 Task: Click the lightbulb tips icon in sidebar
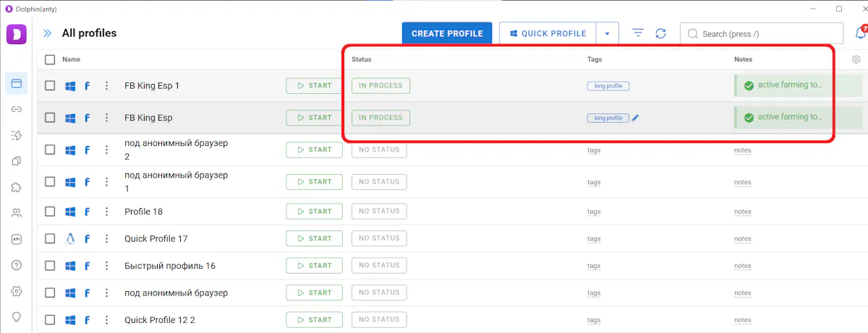(16, 317)
